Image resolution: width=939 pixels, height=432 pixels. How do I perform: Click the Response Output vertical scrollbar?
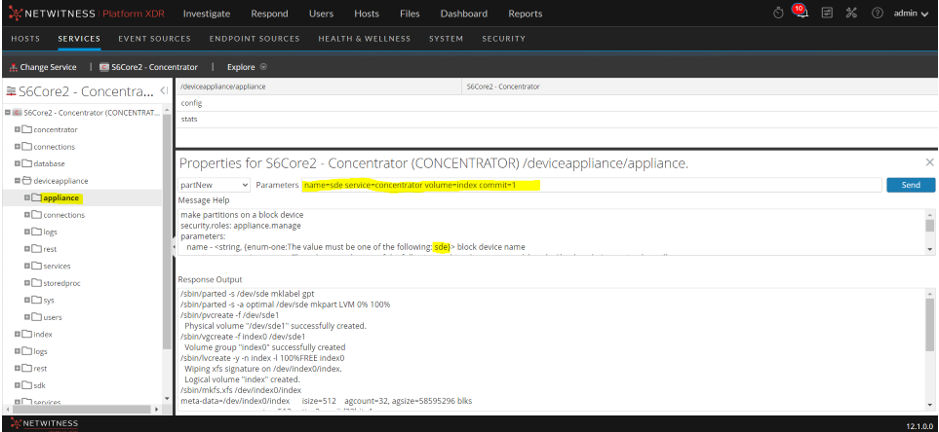pos(929,326)
